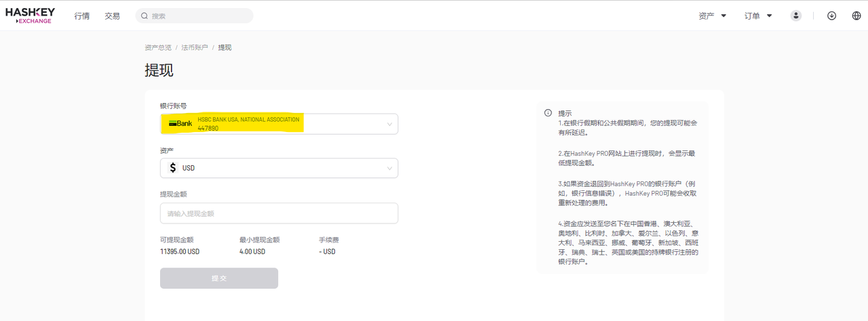Click the green Bank icon
868x321 pixels.
pyautogui.click(x=180, y=123)
